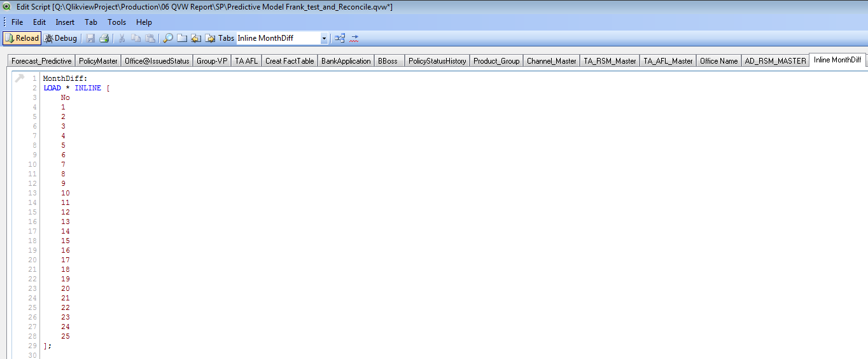Switch to the TA_AFL_Master tab
Screen dimensions: 868x359
point(668,61)
